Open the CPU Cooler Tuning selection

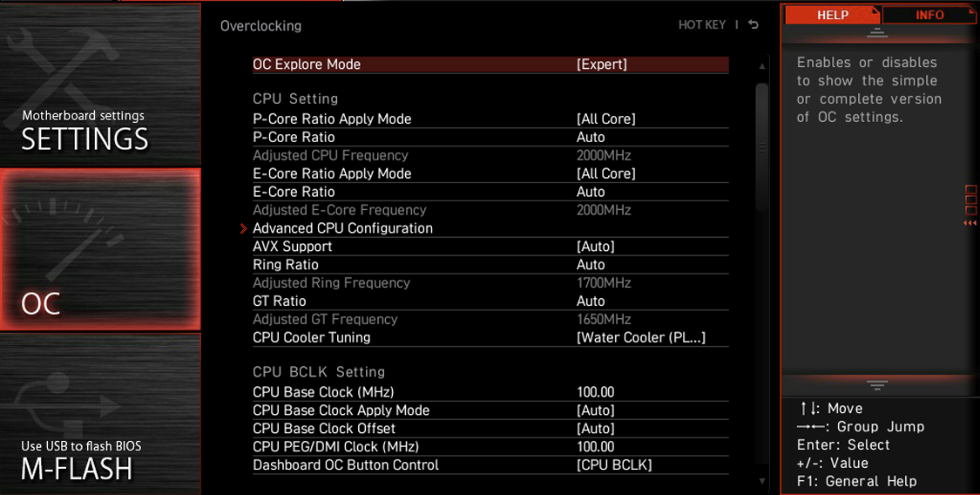640,337
